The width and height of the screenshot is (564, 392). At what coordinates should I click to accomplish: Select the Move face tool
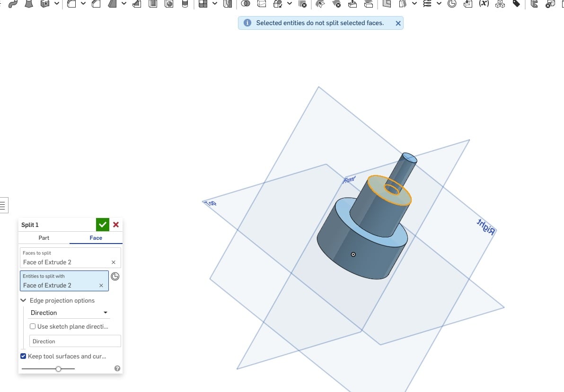coord(352,4)
